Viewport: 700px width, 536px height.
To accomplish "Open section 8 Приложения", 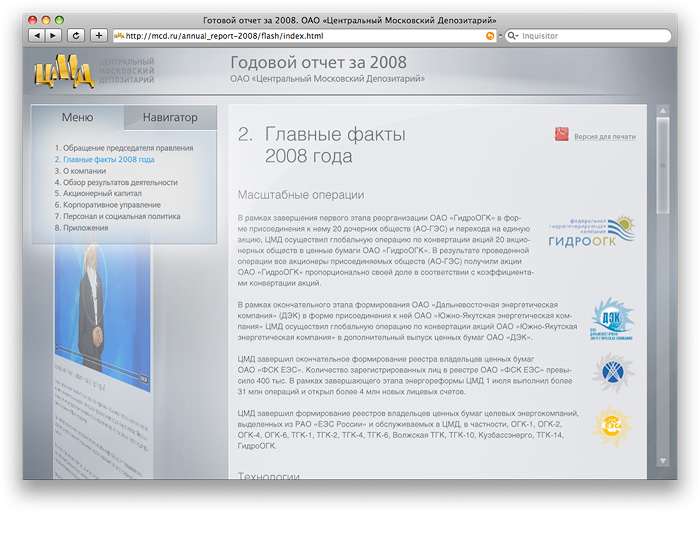I will click(81, 228).
